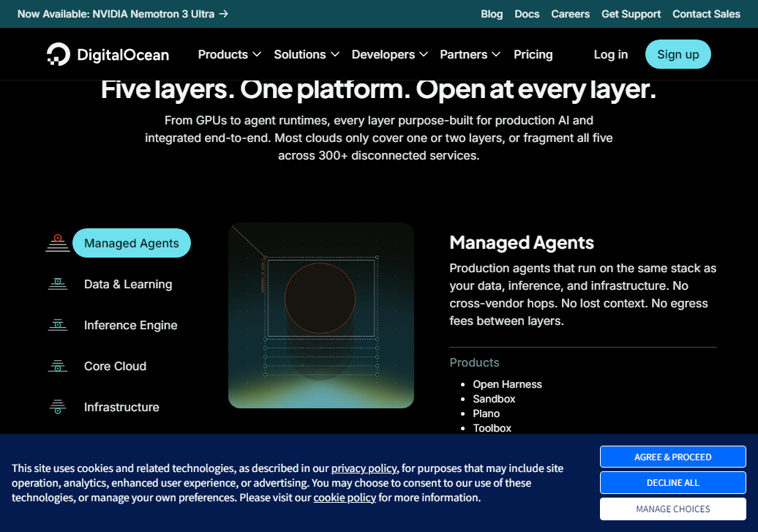The width and height of the screenshot is (758, 532).
Task: Click the Infrastructure layer icon
Action: (x=58, y=407)
